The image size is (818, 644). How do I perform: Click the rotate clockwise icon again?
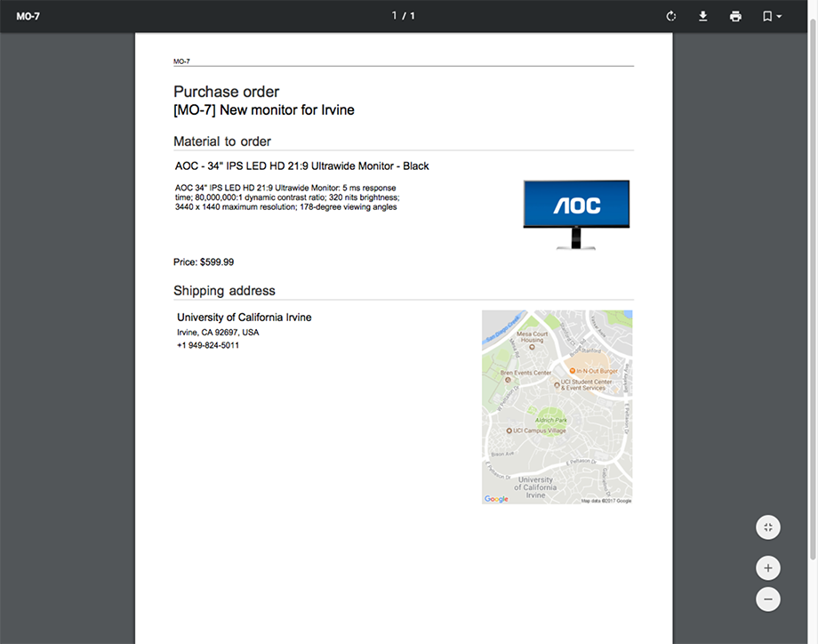click(x=670, y=15)
